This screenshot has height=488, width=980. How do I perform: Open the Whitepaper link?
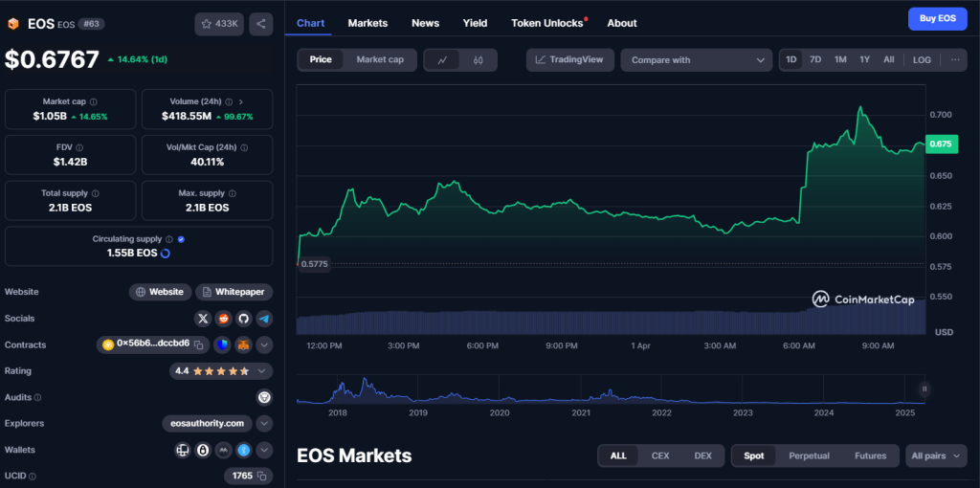[234, 292]
